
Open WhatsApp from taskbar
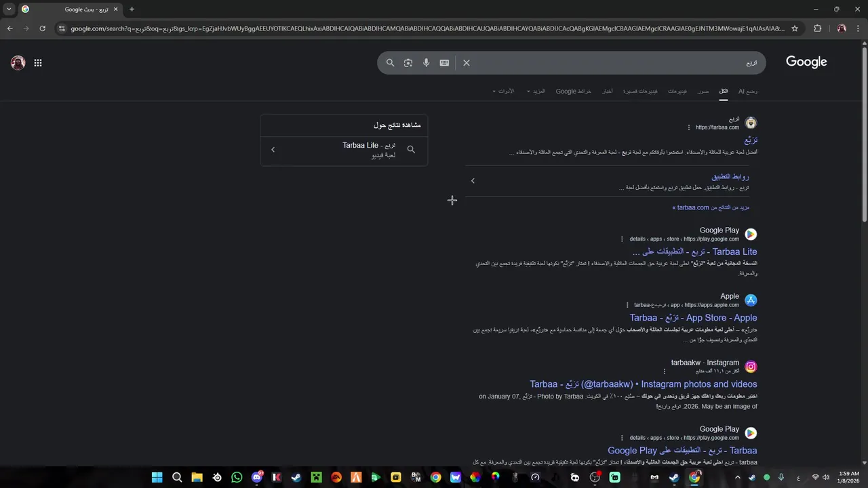tap(237, 477)
